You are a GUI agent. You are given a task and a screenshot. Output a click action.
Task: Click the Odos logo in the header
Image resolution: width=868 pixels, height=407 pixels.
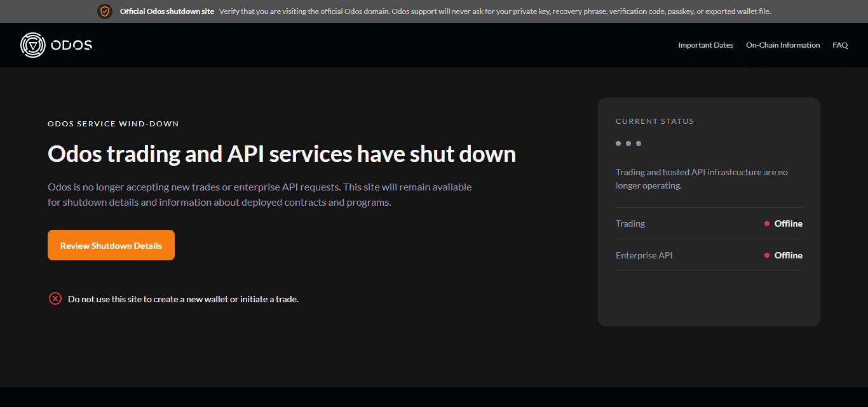pos(56,45)
